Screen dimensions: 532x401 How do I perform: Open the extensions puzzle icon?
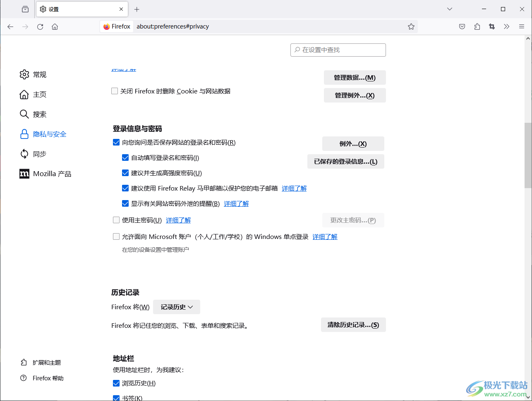pos(477,26)
